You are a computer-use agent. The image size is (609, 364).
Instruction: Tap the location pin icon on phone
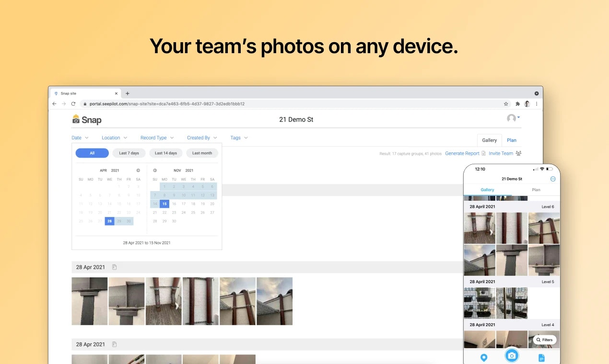(484, 358)
